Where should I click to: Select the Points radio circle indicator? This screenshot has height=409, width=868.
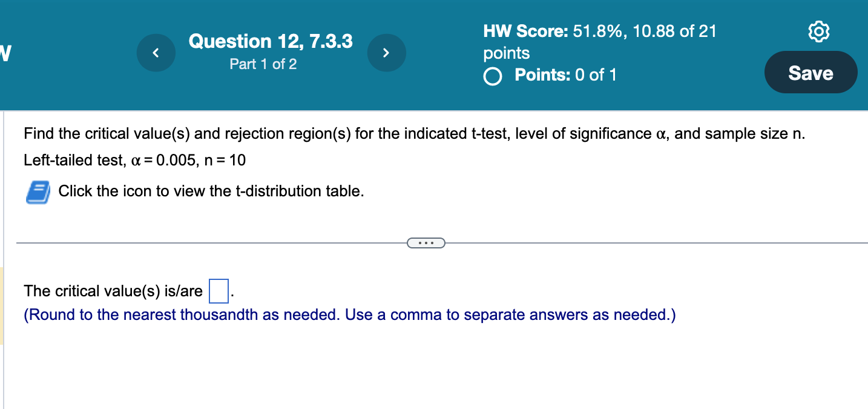[492, 76]
